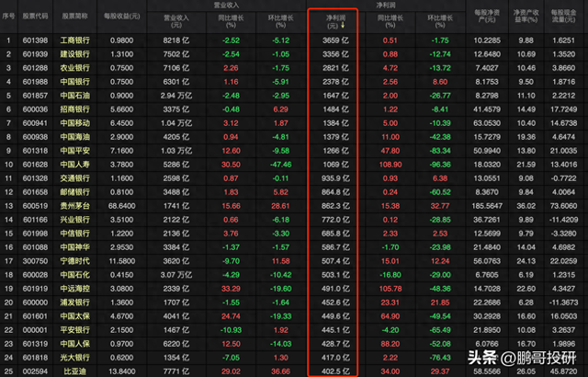Sort by 每股净资产(元) column header

coord(487,17)
